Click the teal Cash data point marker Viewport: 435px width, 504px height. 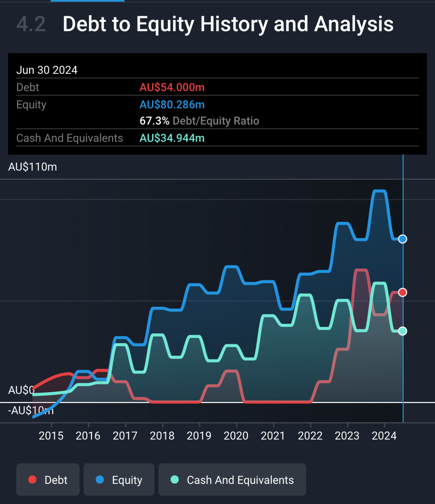tap(402, 331)
